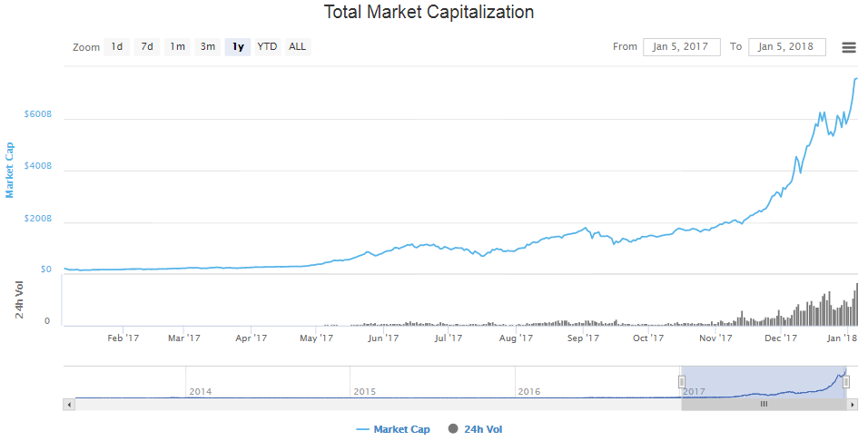
Task: Open the chart context hamburger menu
Action: pyautogui.click(x=849, y=47)
